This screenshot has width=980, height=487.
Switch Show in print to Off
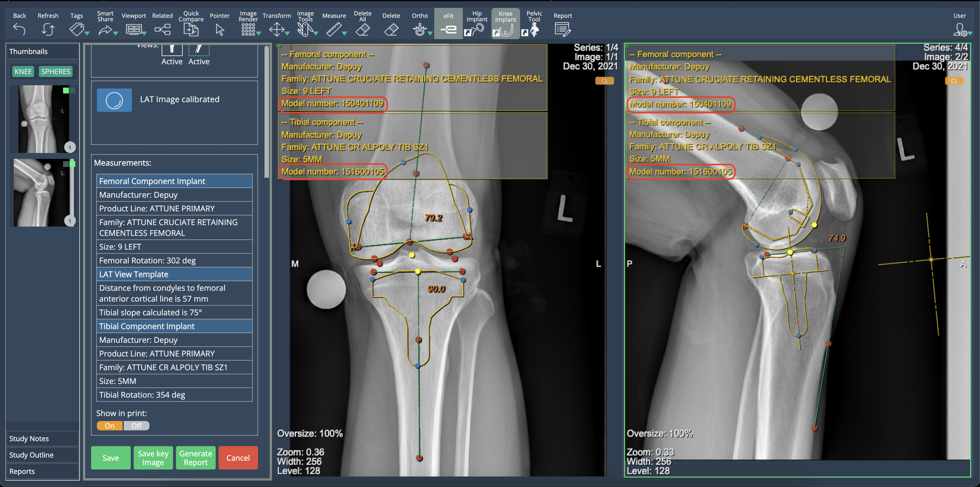pyautogui.click(x=136, y=426)
